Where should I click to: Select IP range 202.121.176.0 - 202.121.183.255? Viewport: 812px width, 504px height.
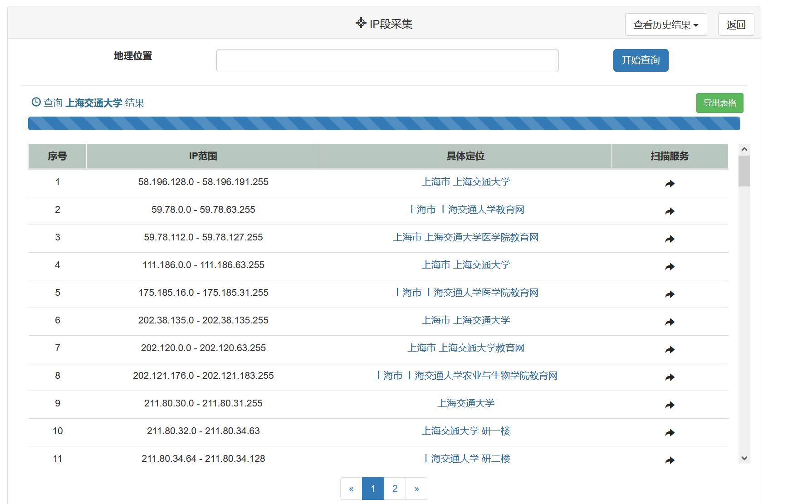point(203,376)
